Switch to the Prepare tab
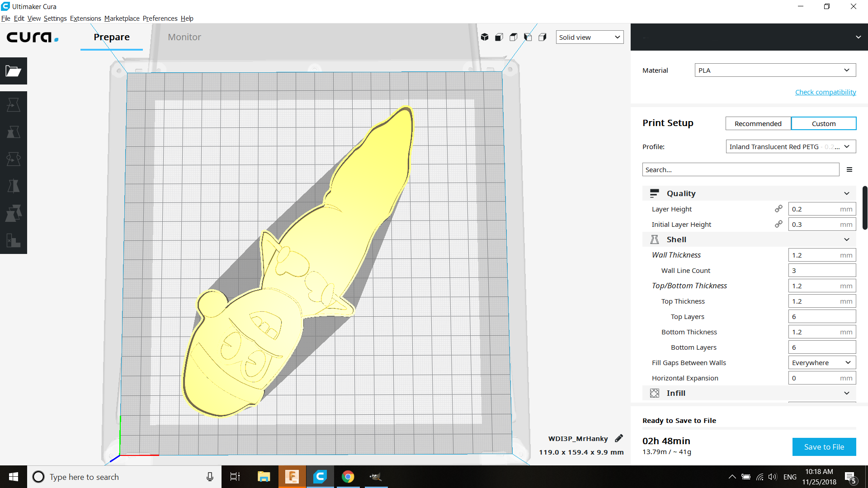868x488 pixels. click(x=112, y=37)
